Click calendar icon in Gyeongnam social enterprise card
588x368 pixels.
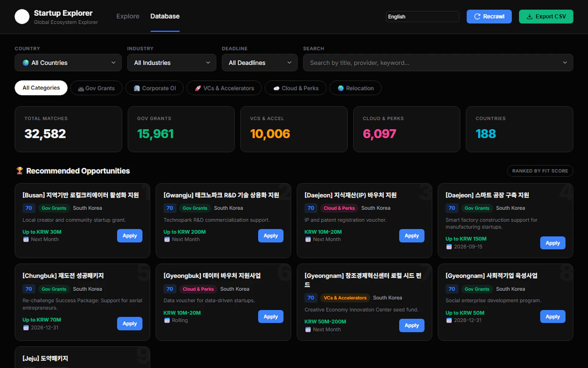pos(449,321)
